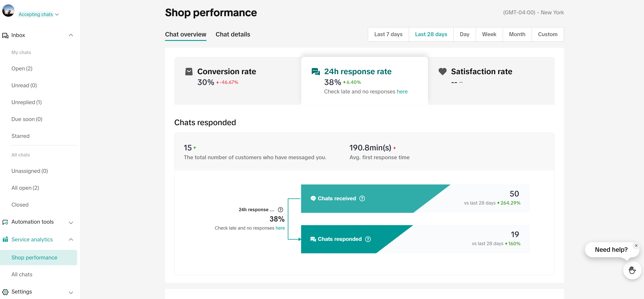Click the Settings gear icon in sidebar
Screen dimensions: 644x299
tap(5, 292)
